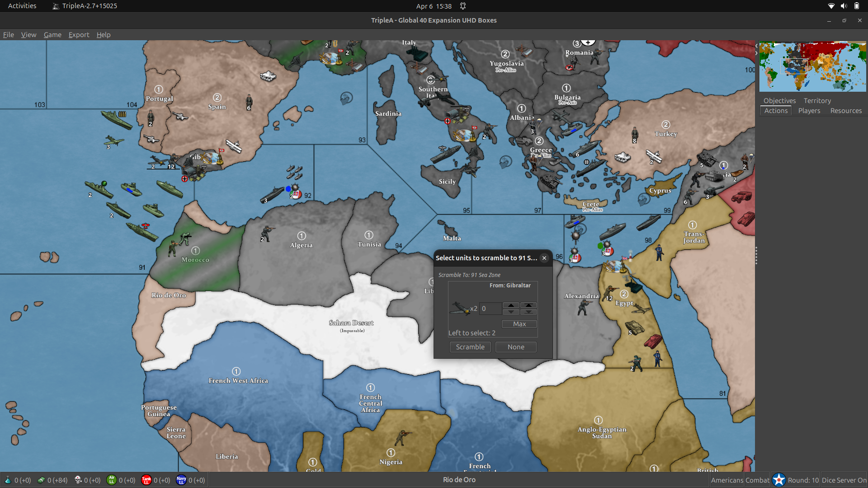868x488 pixels.
Task: Click the PUs money resource icon
Action: click(x=41, y=480)
